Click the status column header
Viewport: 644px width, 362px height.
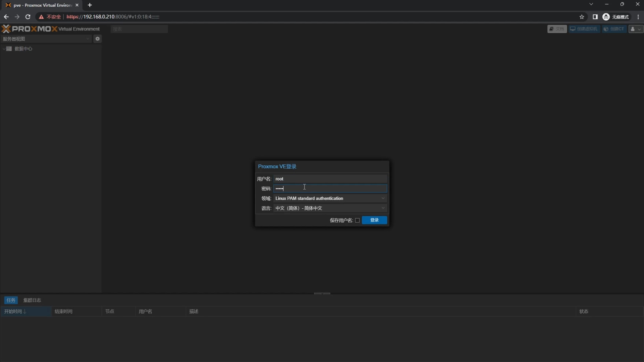610,311
